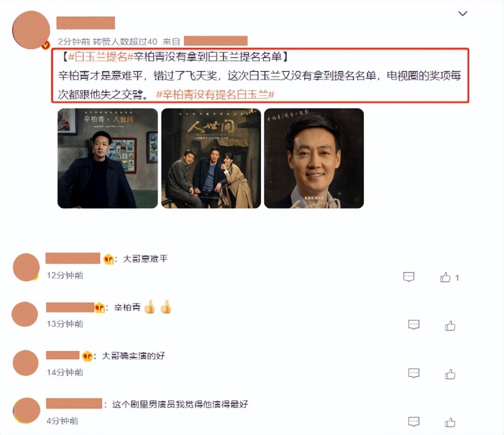View the 人世间 poster with three people
The image size is (504, 435).
pos(211,158)
